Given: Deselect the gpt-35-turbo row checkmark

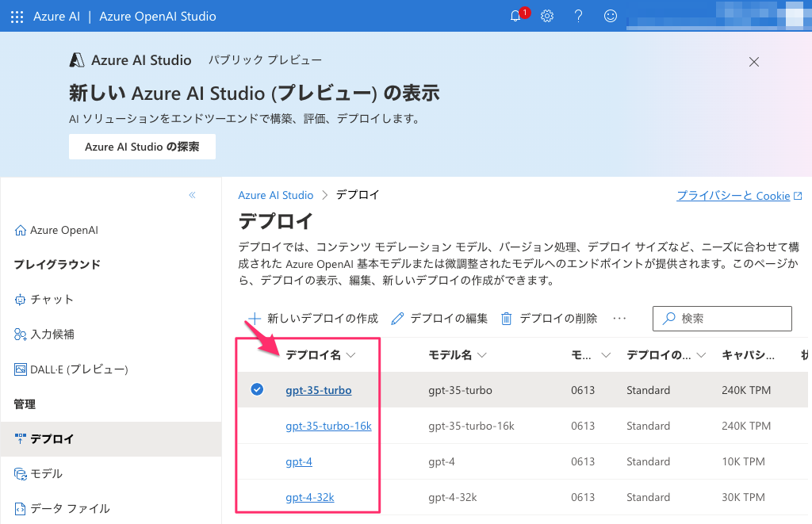Looking at the screenshot, I should pos(257,389).
